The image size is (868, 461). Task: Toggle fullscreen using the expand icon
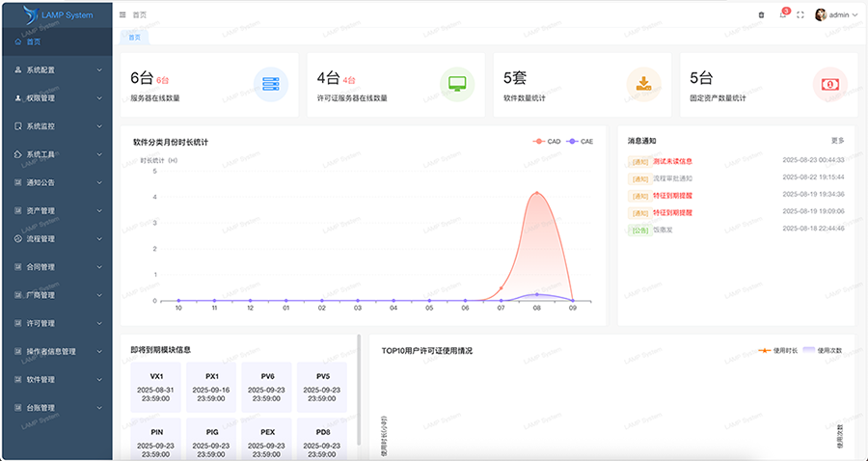(800, 14)
